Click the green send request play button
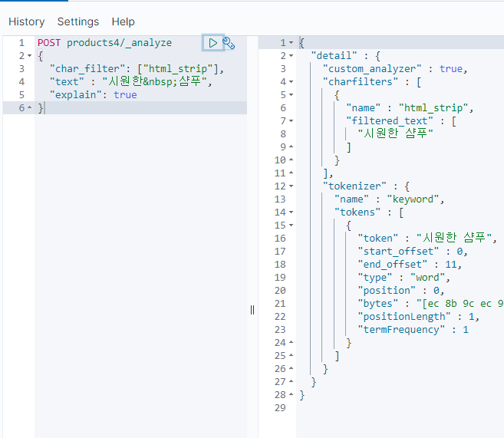 pos(213,43)
